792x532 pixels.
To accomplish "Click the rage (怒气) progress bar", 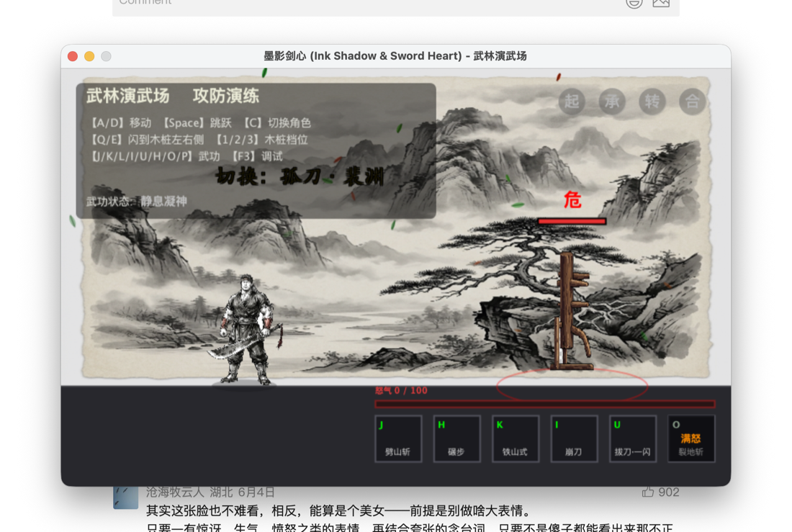I will tap(544, 404).
